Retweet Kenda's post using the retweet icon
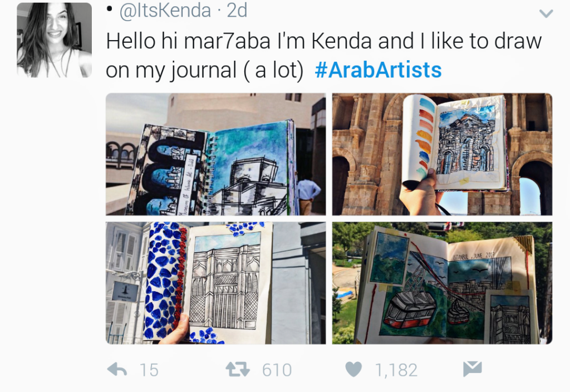The height and width of the screenshot is (392, 570). click(237, 369)
